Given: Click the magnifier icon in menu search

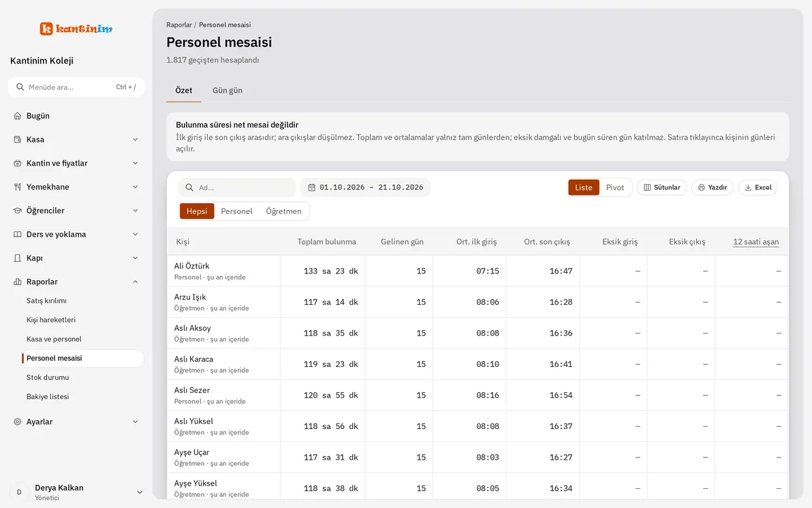Looking at the screenshot, I should click(20, 87).
